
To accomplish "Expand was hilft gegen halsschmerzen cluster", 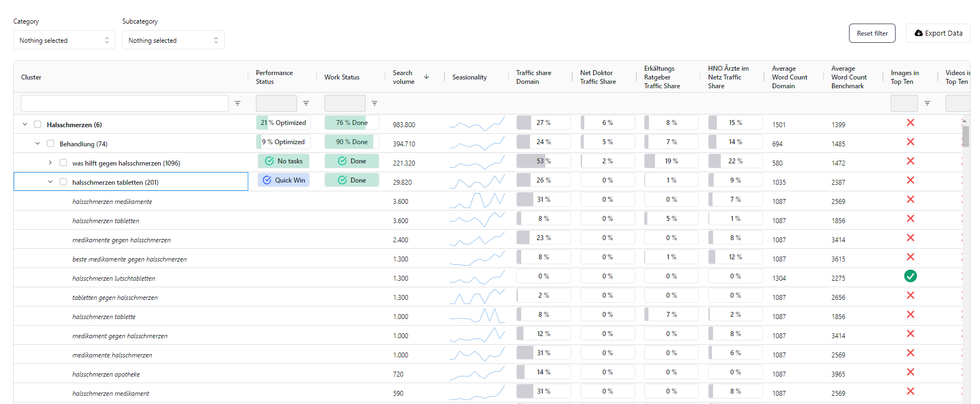I will pos(50,163).
